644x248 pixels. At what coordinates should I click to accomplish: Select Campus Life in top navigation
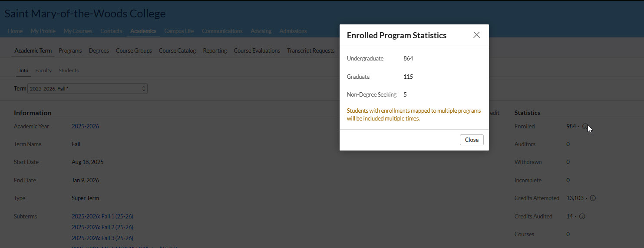click(x=179, y=31)
